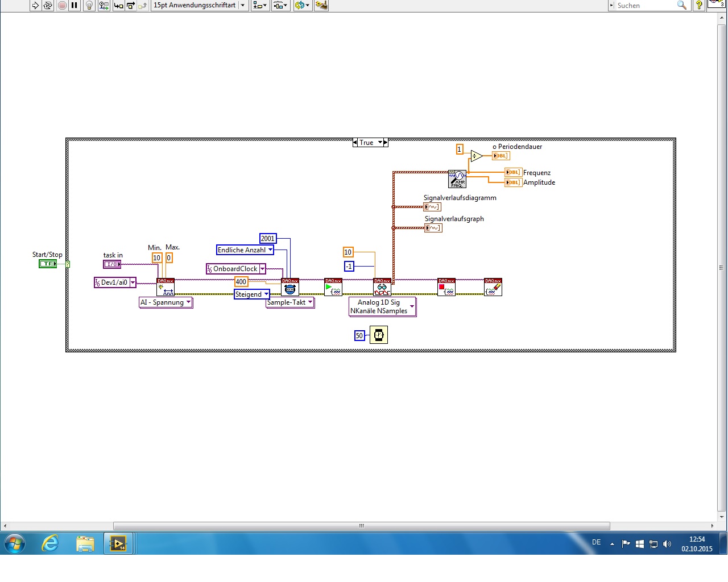Click the DAQmx Clear Task node
Screen dimensions: 728x582
[x=493, y=287]
